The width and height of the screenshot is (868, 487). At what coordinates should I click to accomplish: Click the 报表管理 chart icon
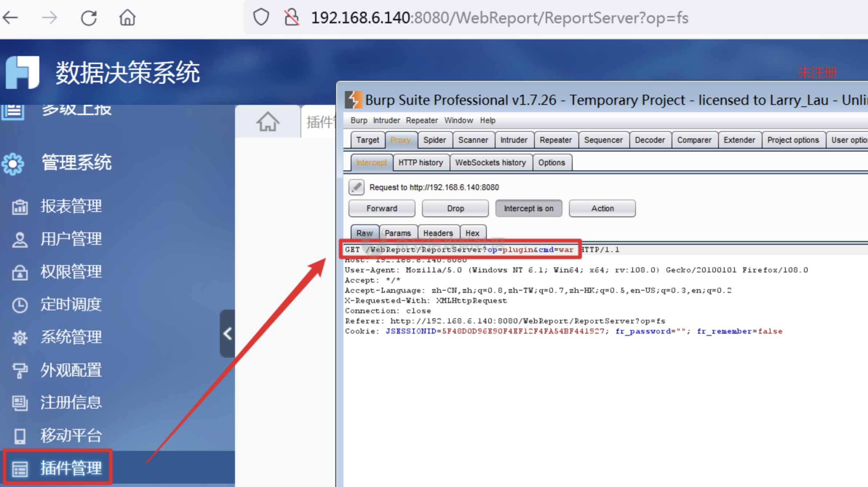pos(20,207)
